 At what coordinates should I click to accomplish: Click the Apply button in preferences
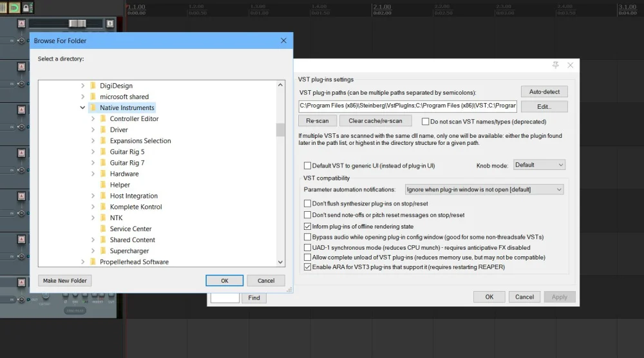pos(560,297)
